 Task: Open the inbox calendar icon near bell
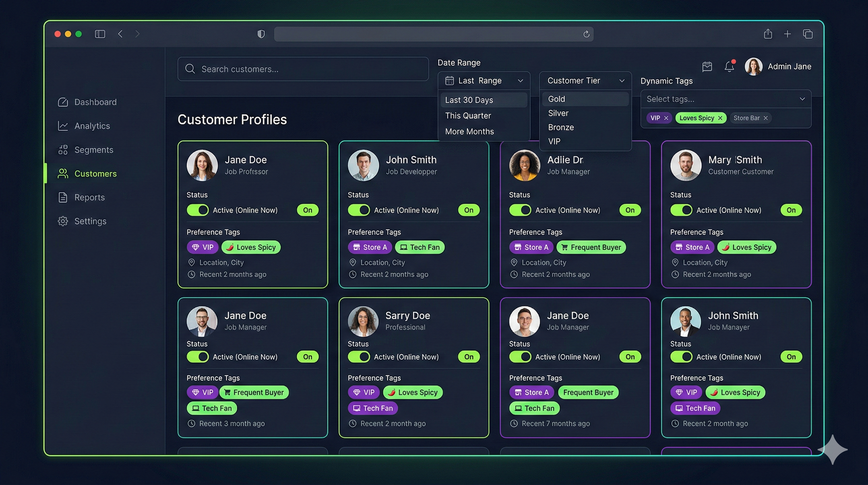coord(707,66)
